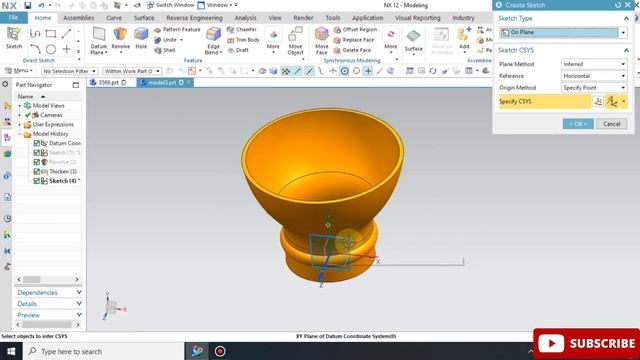Viewport: 640px width, 360px height.
Task: Collapse the Model History node
Action: pos(19,134)
